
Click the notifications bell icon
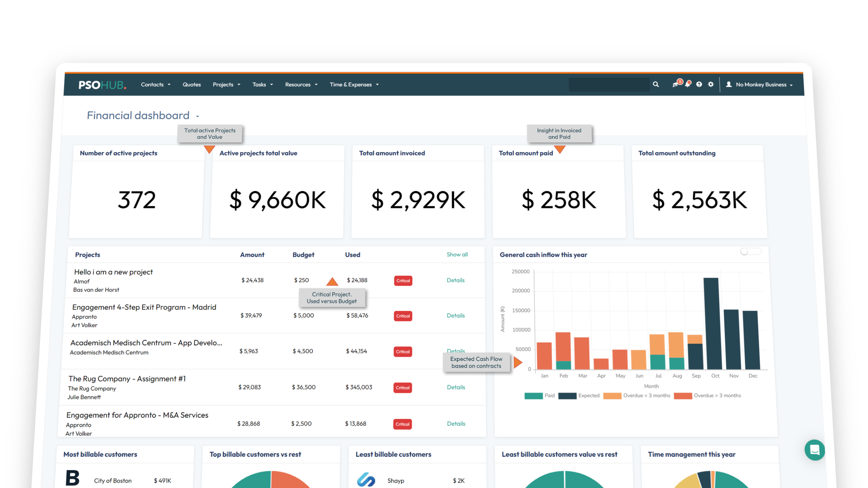688,84
